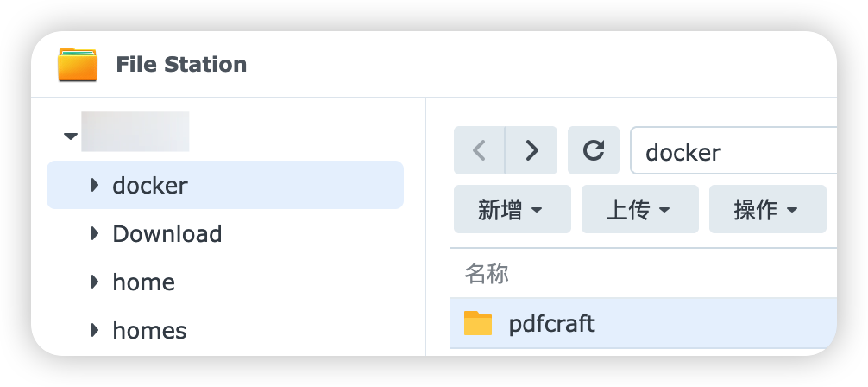Viewport: 868px width, 387px height.
Task: Click the pdfcraft folder icon
Action: coord(477,324)
